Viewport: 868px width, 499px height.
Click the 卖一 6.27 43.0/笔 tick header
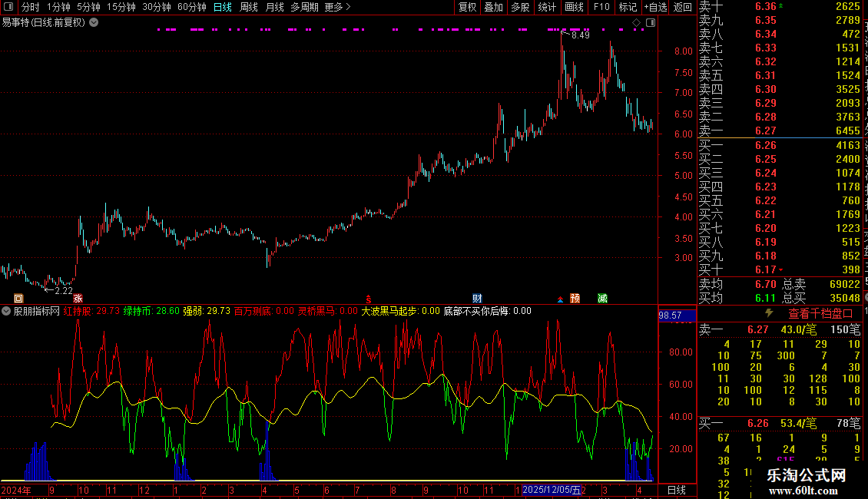click(780, 329)
